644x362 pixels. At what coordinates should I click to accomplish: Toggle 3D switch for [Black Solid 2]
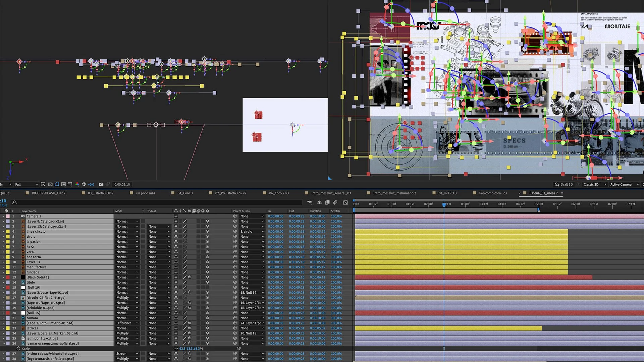click(207, 277)
